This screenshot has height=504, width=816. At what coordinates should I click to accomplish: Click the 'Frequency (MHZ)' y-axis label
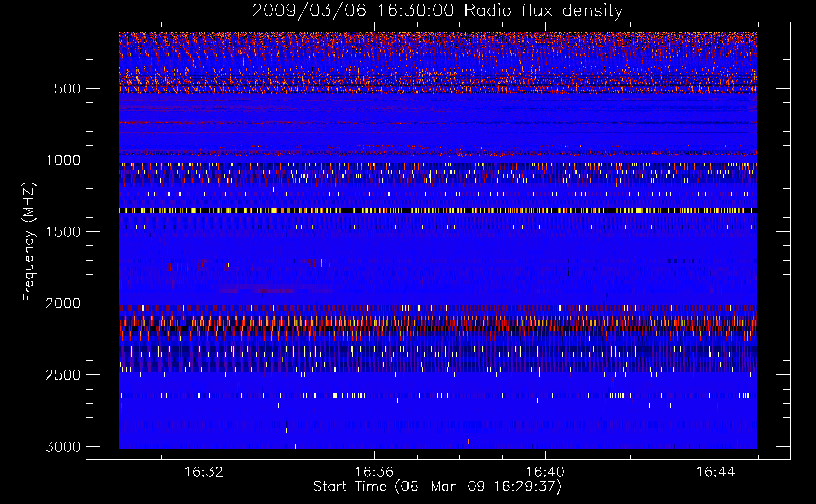[29, 241]
